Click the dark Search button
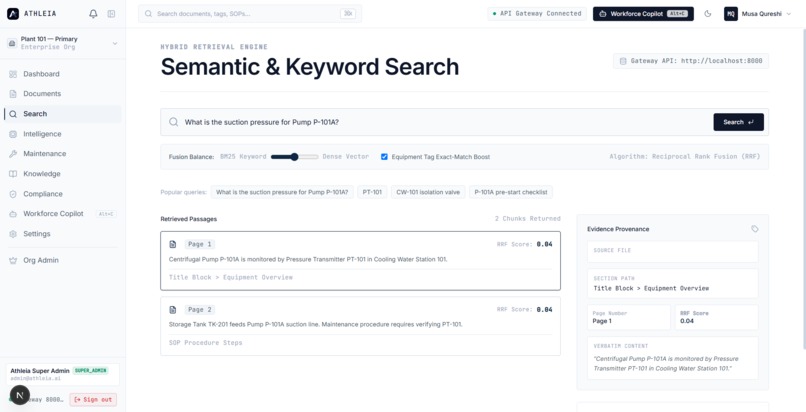The image size is (806, 412). coord(738,122)
